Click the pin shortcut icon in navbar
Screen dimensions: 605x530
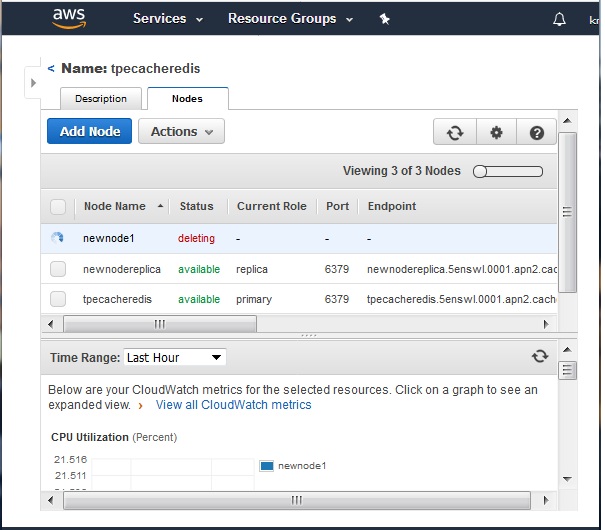point(384,19)
